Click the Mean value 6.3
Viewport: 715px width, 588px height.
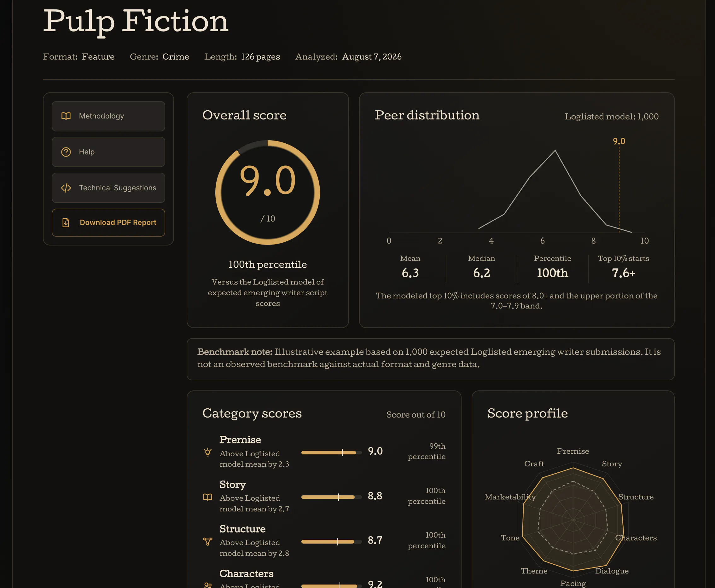(410, 273)
